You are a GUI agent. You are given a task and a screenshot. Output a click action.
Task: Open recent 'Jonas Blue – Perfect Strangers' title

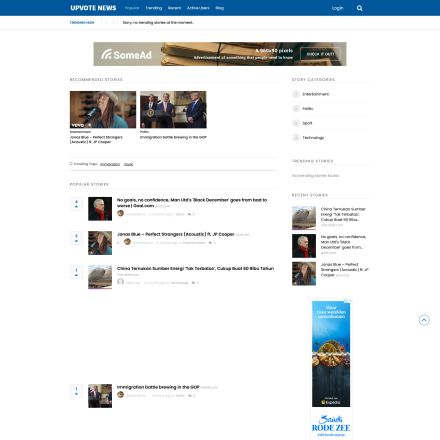[x=344, y=270]
